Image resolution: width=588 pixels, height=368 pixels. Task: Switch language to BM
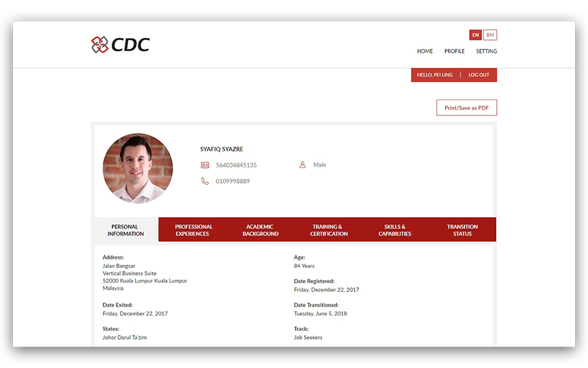coord(490,35)
